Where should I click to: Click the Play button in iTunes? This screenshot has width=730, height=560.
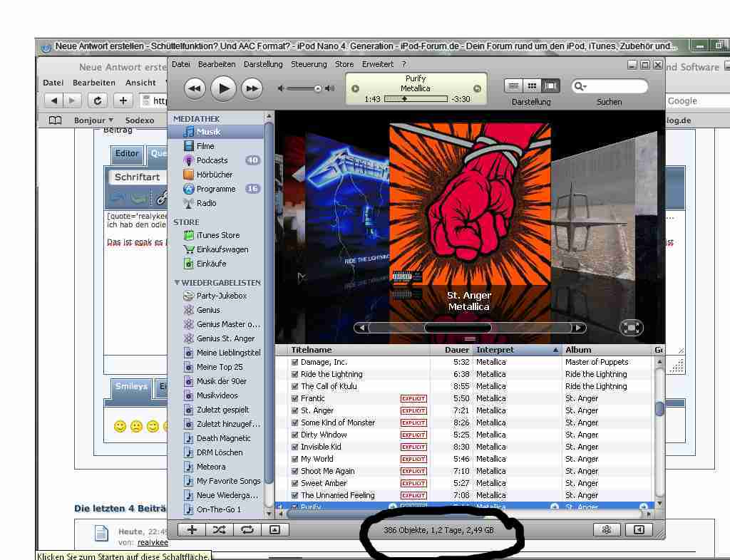coord(223,88)
